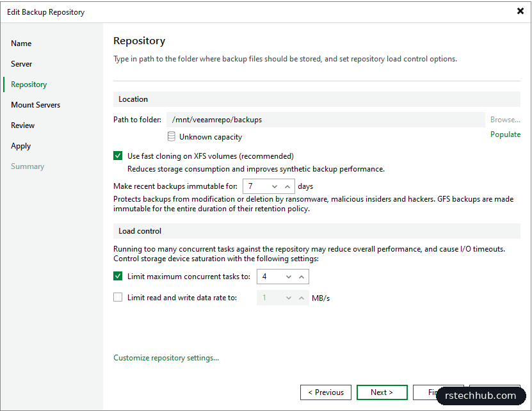Increase maximum concurrent tasks value
The width and height of the screenshot is (532, 411).
tap(302, 277)
